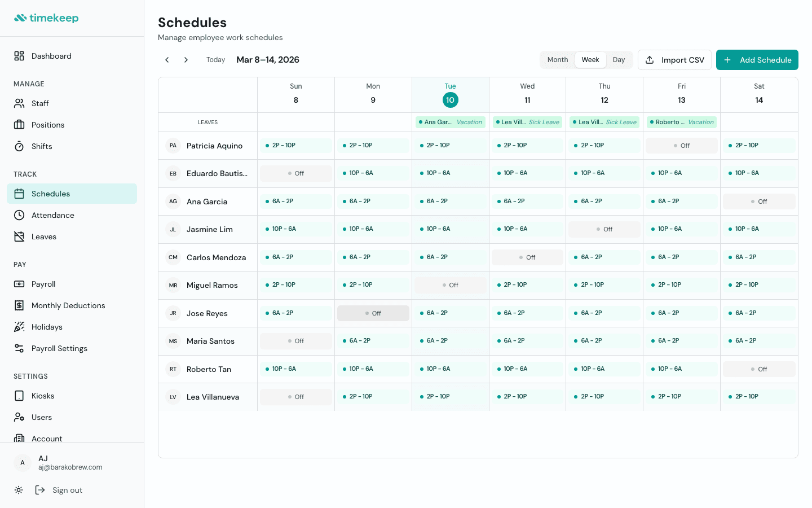The image size is (812, 508).
Task: Navigate to next week with right chevron
Action: pos(186,59)
